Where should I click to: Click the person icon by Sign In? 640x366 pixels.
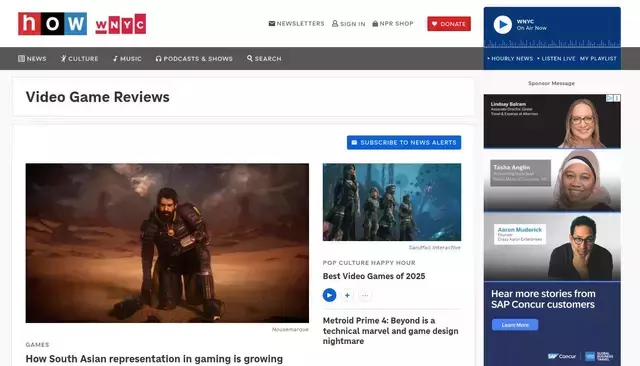click(335, 24)
